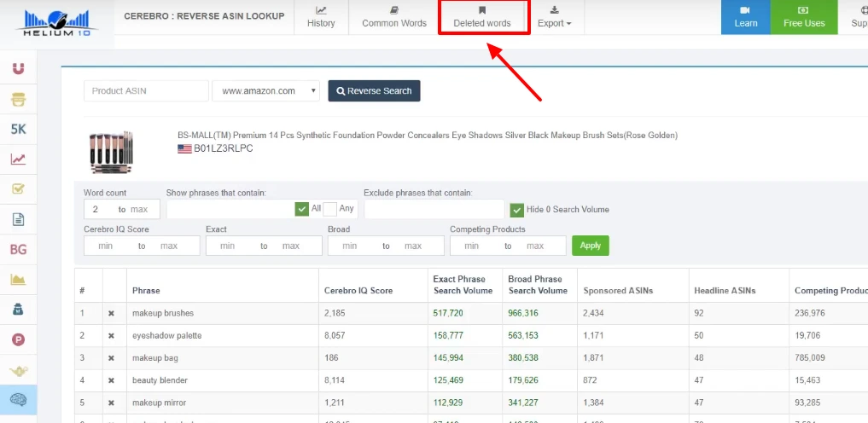Click the 5K sidebar icon
Viewport: 868px width, 423px height.
(18, 129)
